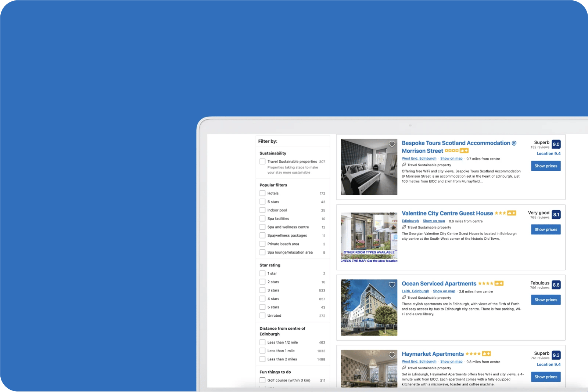Show prices for Ocean Serviced Apartments
Viewport: 588px width, 392px height.
point(546,300)
